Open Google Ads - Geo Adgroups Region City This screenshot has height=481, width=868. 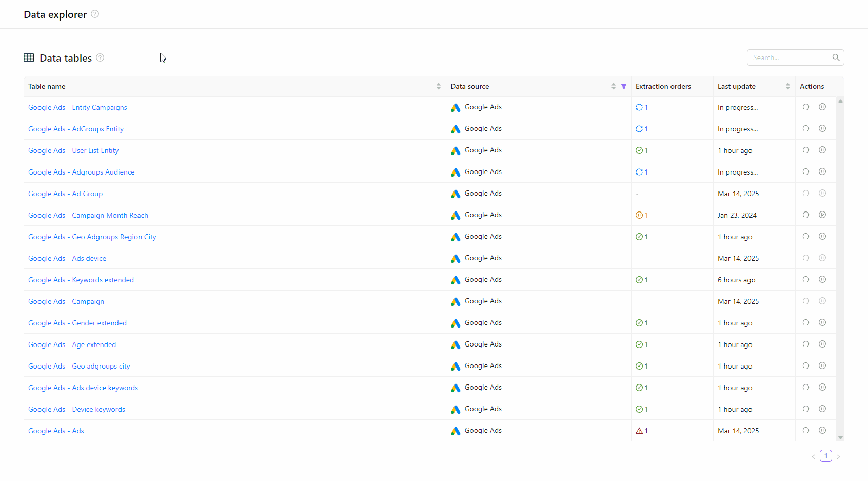92,237
